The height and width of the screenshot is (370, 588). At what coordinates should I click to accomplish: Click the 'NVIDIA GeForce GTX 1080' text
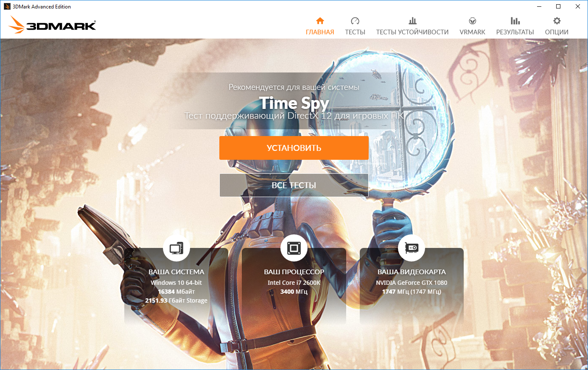pos(412,283)
